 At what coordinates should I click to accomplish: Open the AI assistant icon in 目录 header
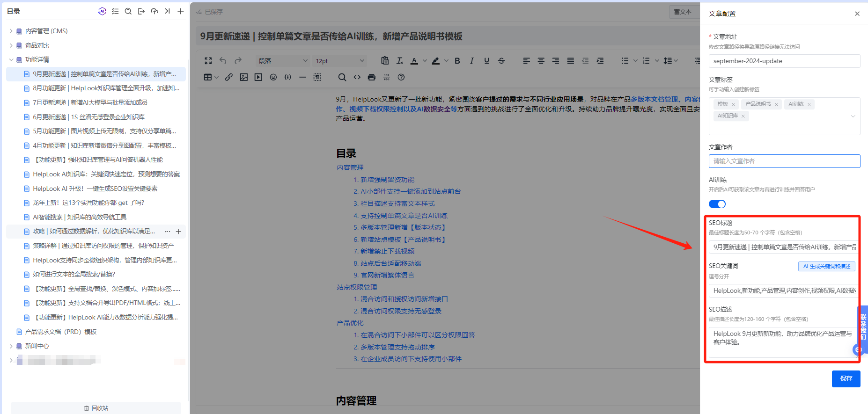tap(102, 11)
